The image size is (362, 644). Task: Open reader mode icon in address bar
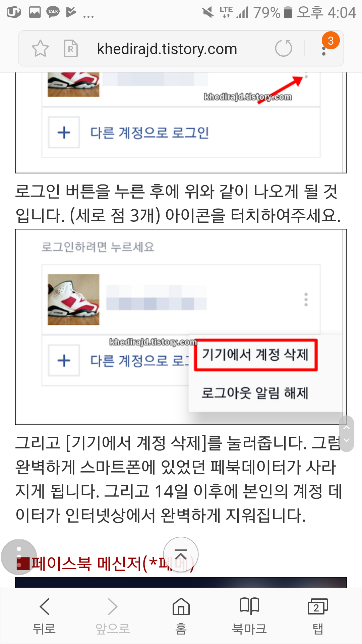click(x=71, y=49)
